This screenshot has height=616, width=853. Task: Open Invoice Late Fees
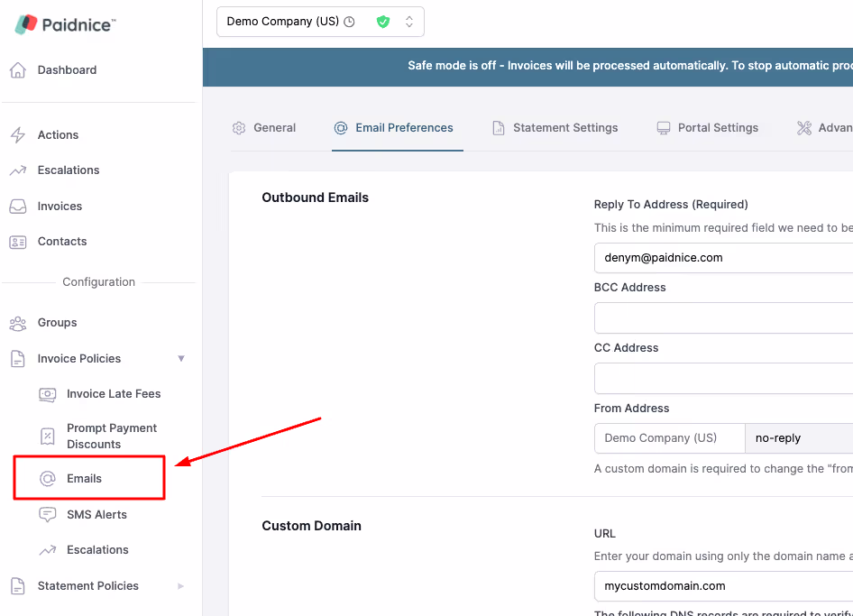tap(114, 394)
